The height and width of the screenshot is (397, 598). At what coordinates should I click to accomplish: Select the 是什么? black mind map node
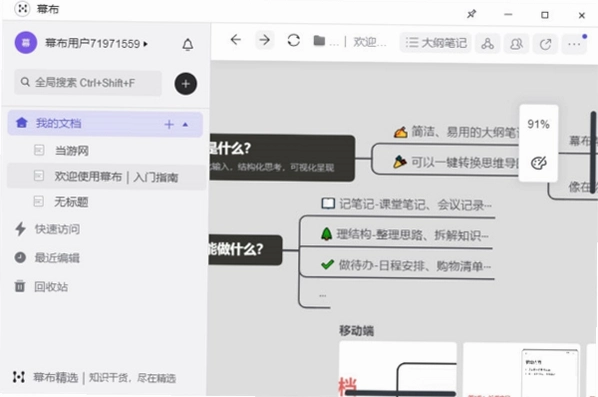coord(282,158)
